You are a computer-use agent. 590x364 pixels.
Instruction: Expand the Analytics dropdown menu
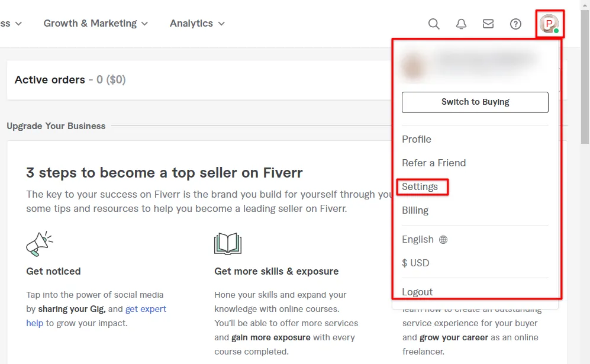pyautogui.click(x=197, y=23)
